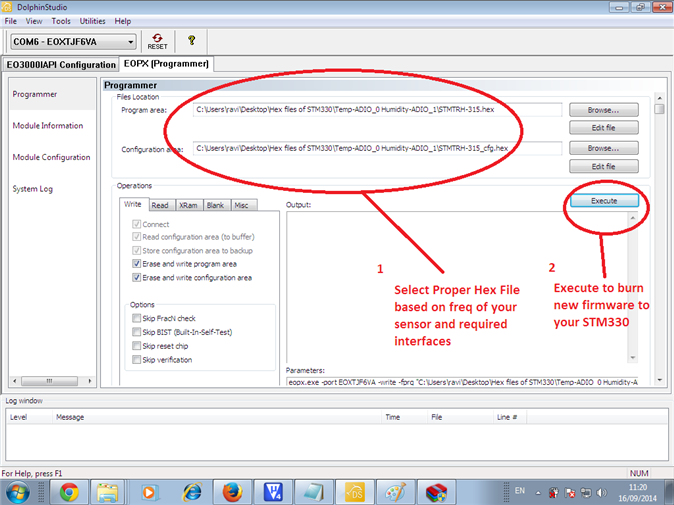Launch Firefox from the taskbar
The height and width of the screenshot is (505, 674).
tap(233, 493)
